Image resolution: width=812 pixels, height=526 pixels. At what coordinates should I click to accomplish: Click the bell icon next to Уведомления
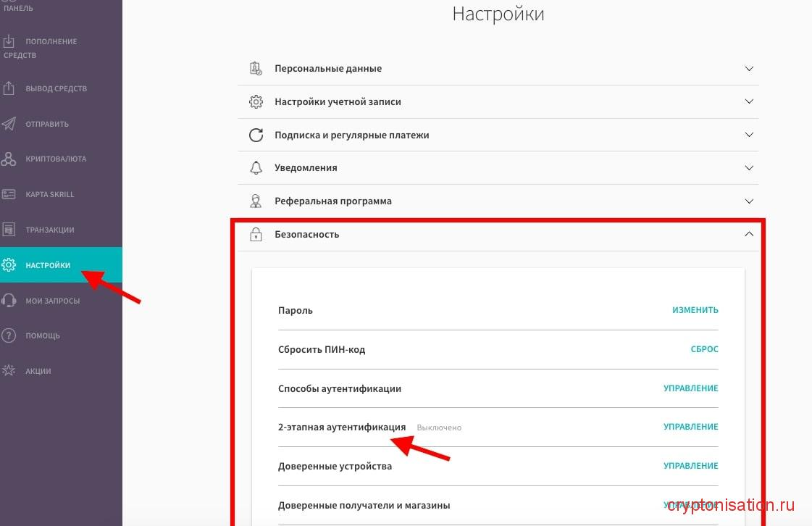pyautogui.click(x=256, y=167)
